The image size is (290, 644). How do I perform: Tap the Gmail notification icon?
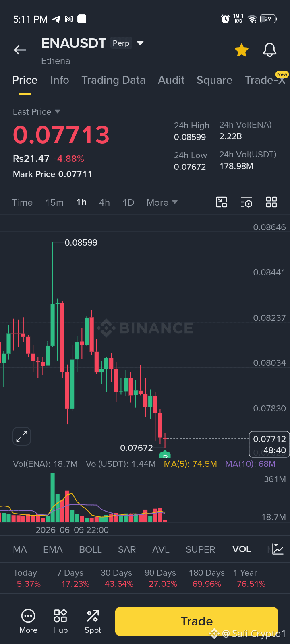click(x=69, y=19)
